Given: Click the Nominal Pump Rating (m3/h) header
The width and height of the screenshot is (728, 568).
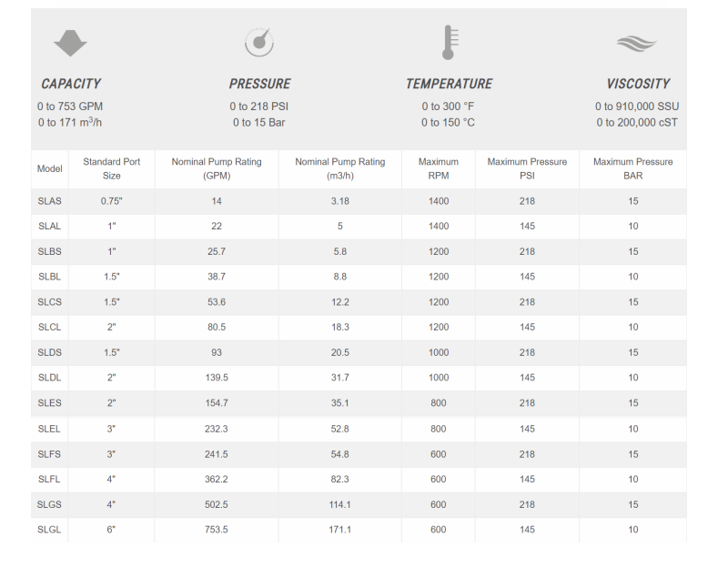Looking at the screenshot, I should [339, 168].
